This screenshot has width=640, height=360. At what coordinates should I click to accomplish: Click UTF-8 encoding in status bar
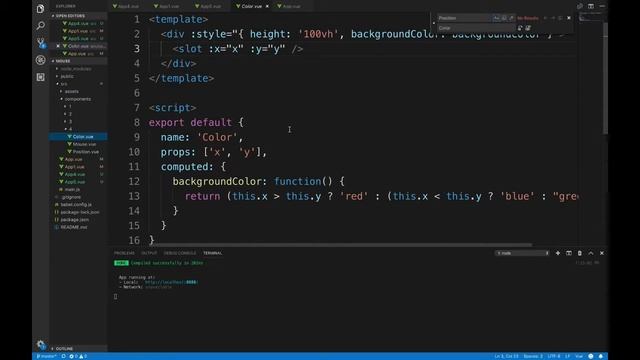[554, 356]
